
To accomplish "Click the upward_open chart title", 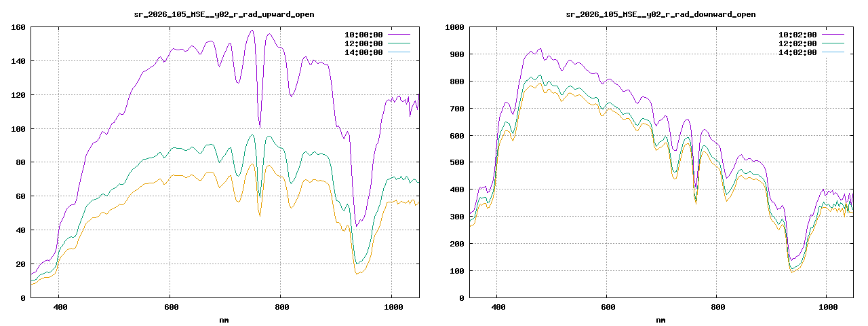I will (222, 14).
